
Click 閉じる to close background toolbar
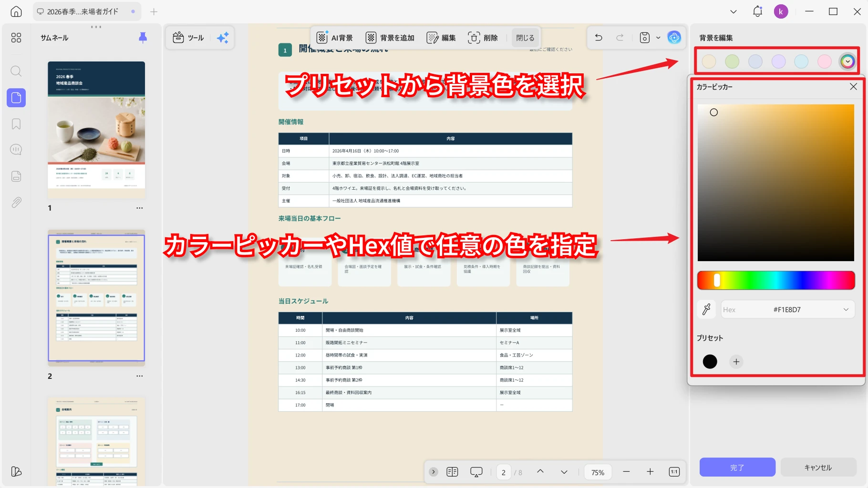525,38
